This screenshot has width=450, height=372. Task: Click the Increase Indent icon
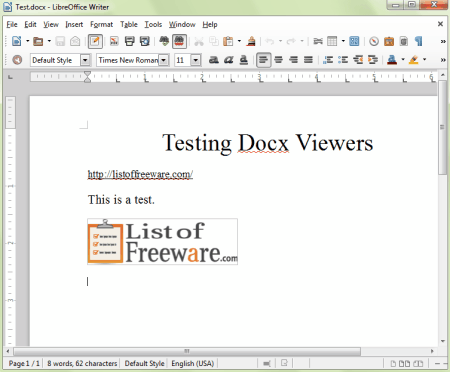click(x=373, y=60)
